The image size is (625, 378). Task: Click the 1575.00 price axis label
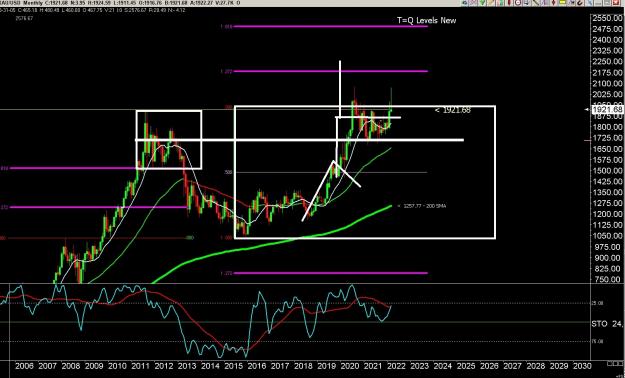click(607, 160)
